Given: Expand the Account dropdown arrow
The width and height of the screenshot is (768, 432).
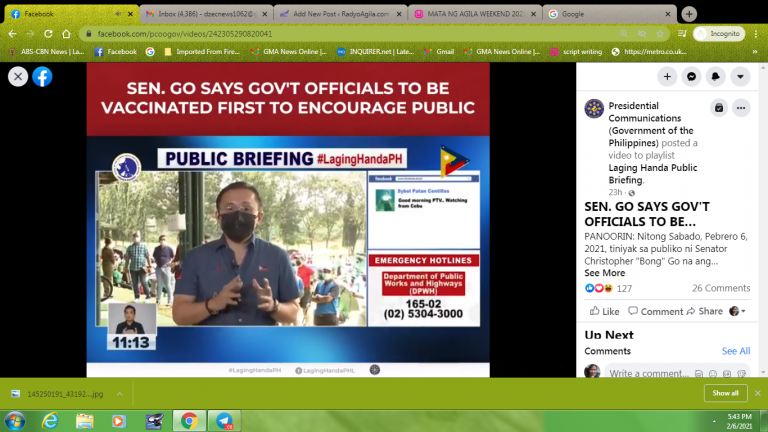Looking at the screenshot, I should [x=740, y=77].
